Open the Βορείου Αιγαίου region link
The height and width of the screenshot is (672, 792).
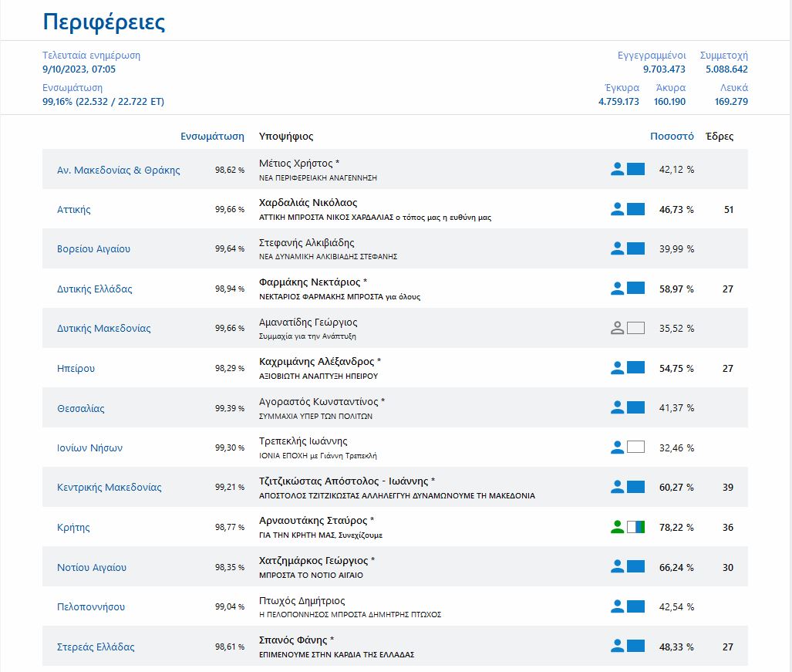pyautogui.click(x=94, y=249)
